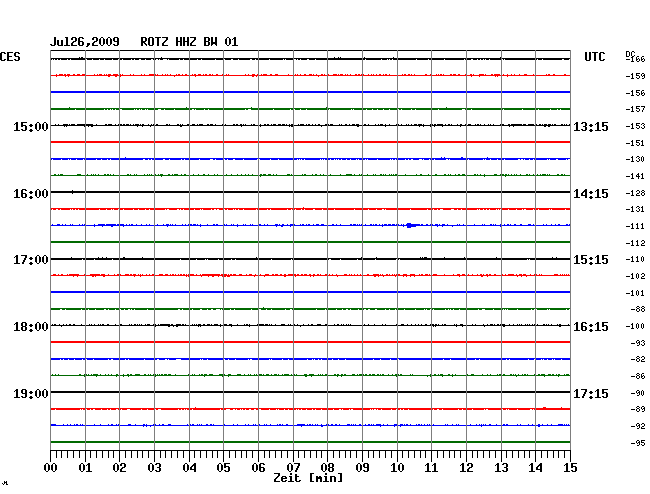Select the DC offset value -159
The width and height of the screenshot is (650, 494).
pyautogui.click(x=635, y=76)
